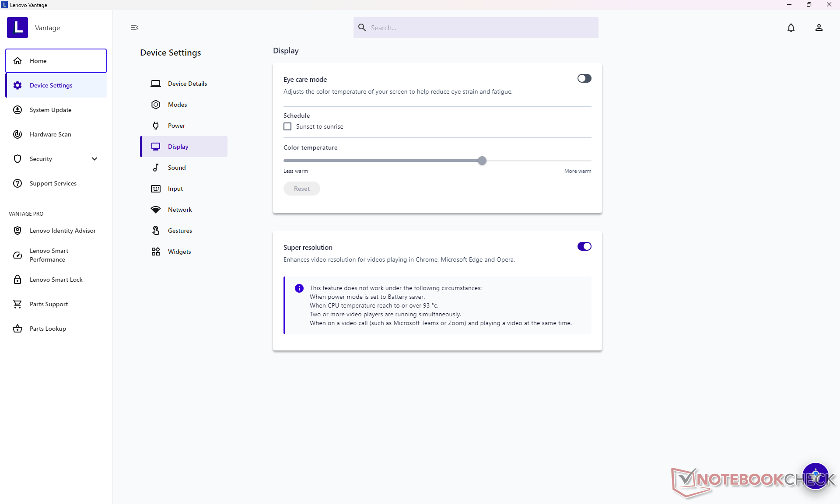
Task: Expand the Security section chevron
Action: click(94, 159)
